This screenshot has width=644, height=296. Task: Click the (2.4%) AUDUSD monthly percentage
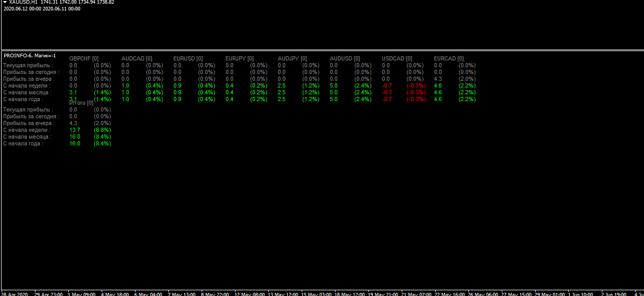pos(363,93)
